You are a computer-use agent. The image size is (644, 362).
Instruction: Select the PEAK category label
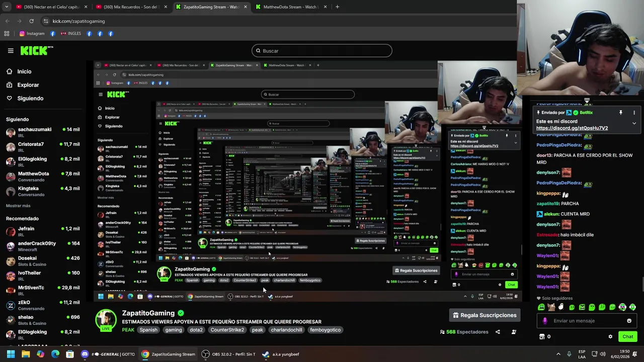click(128, 330)
